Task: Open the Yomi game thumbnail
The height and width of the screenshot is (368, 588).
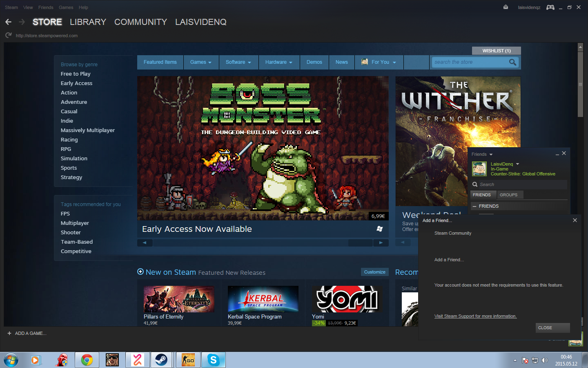Action: coord(347,299)
